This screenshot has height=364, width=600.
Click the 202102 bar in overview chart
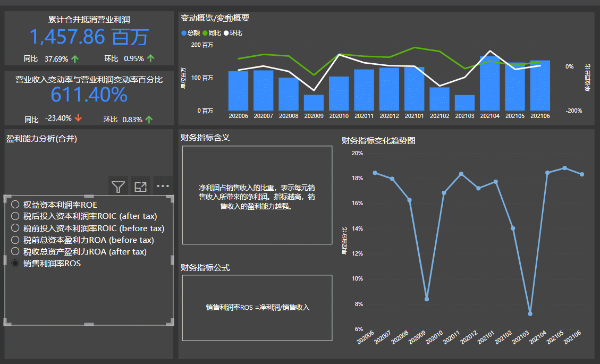click(x=440, y=99)
